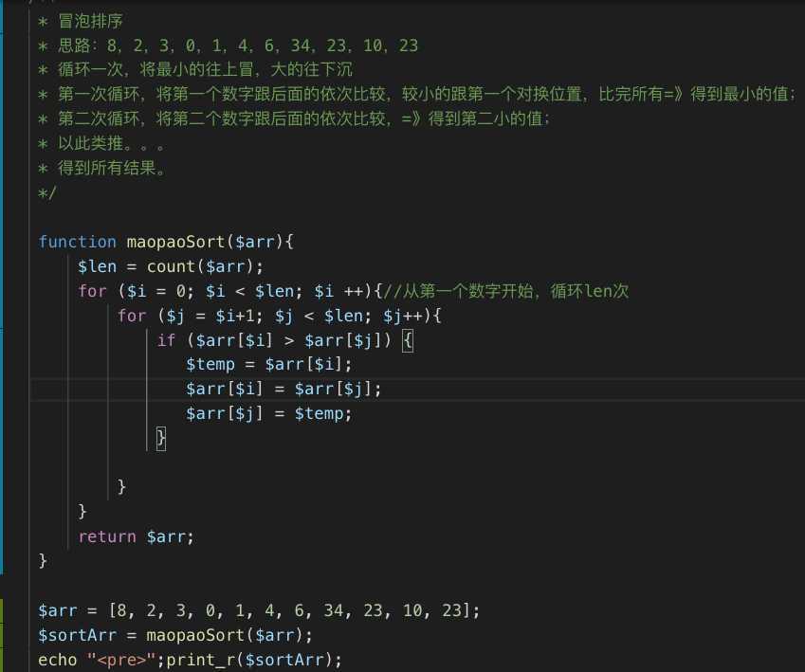Click the comment line "以此类推"

click(x=101, y=143)
